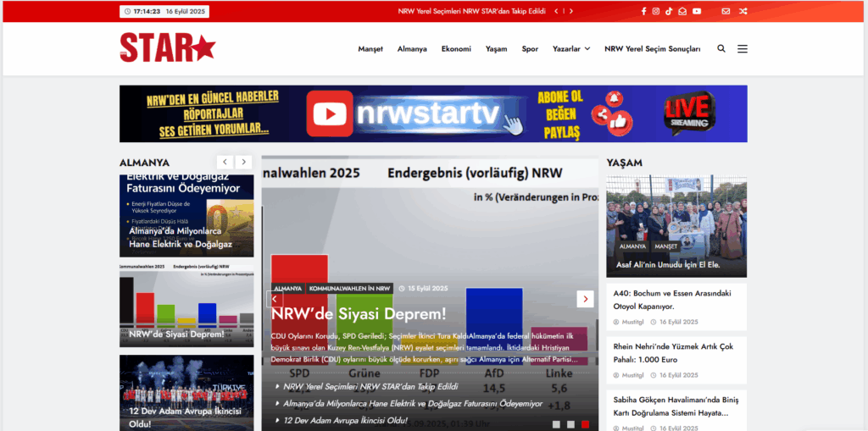
Task: Advance the main slider with right arrow
Action: (x=585, y=299)
